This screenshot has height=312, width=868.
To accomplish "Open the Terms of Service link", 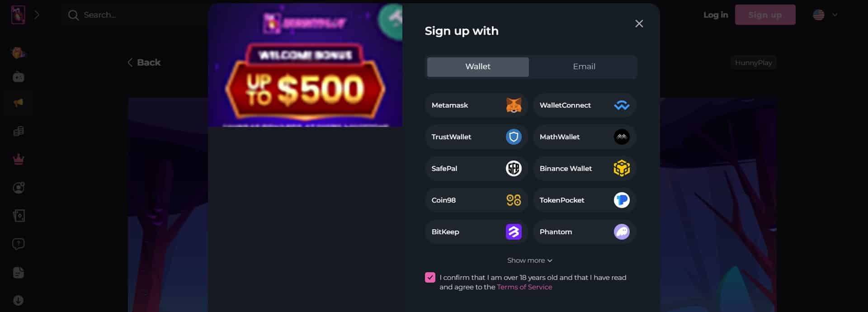I will (x=524, y=287).
